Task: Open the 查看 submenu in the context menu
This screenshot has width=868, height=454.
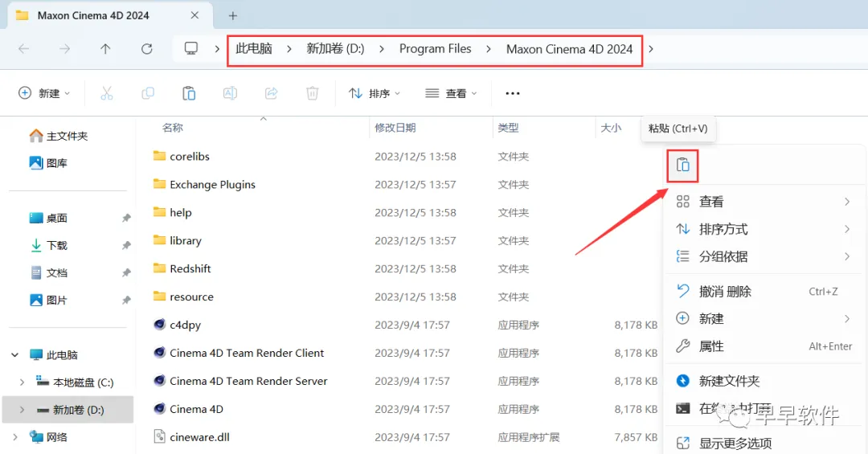Action: (x=764, y=202)
